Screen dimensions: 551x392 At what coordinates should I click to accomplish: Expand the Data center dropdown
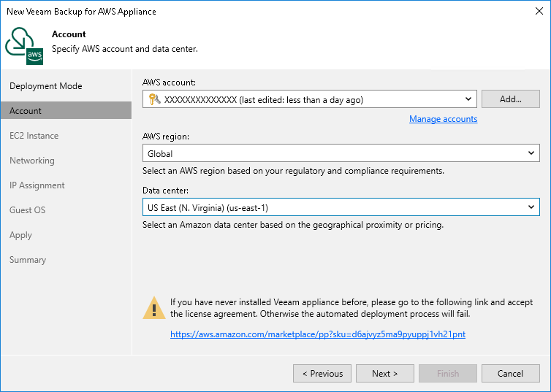click(x=531, y=207)
